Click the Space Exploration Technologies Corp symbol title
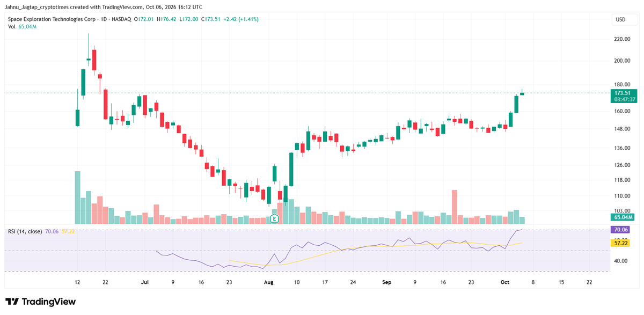 52,19
